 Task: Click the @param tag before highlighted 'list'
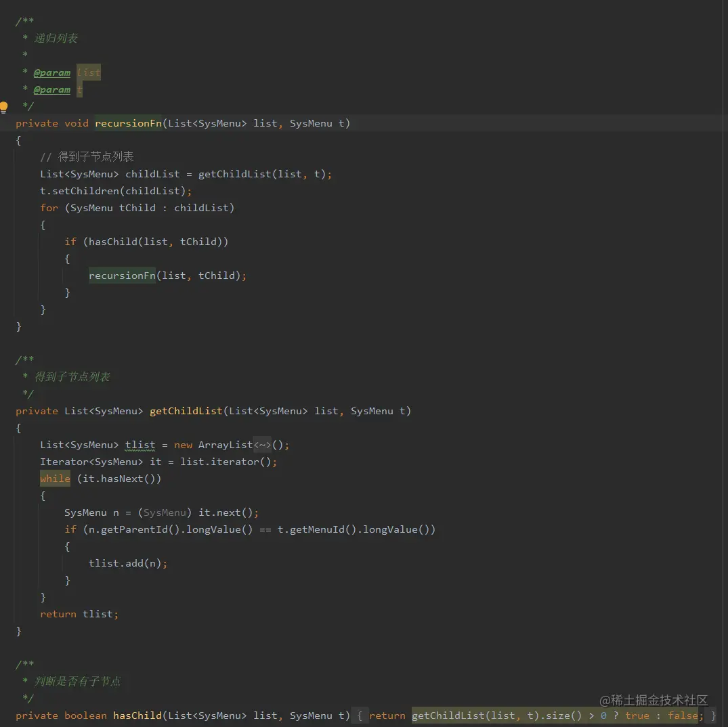click(52, 73)
